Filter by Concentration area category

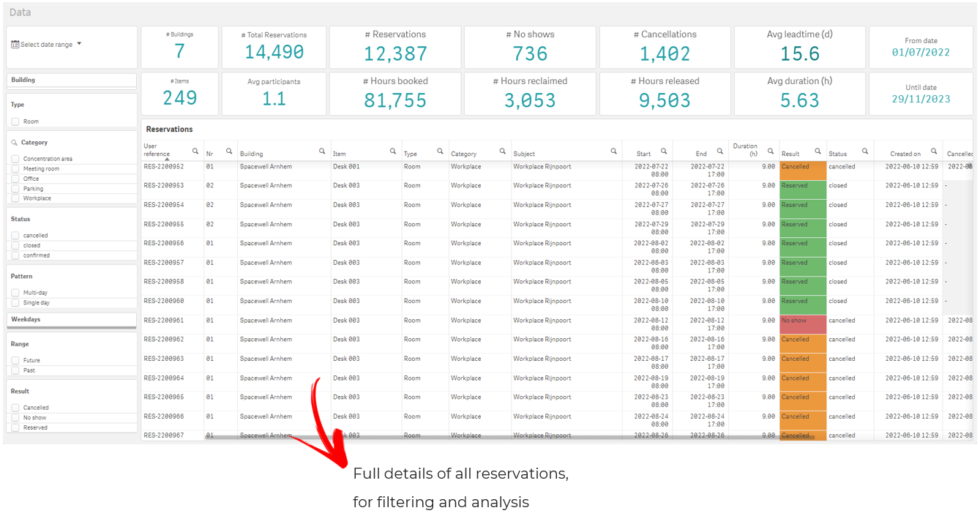click(x=15, y=159)
